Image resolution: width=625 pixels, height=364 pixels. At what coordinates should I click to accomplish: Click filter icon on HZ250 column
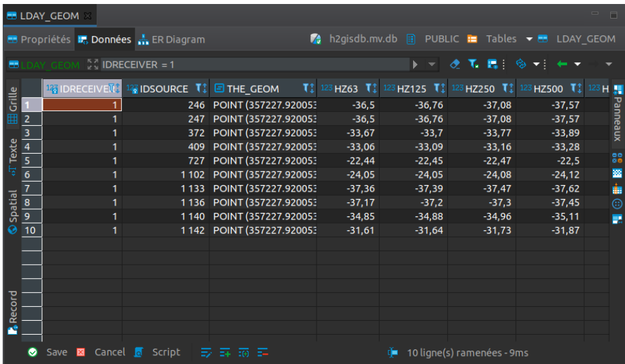tap(505, 88)
